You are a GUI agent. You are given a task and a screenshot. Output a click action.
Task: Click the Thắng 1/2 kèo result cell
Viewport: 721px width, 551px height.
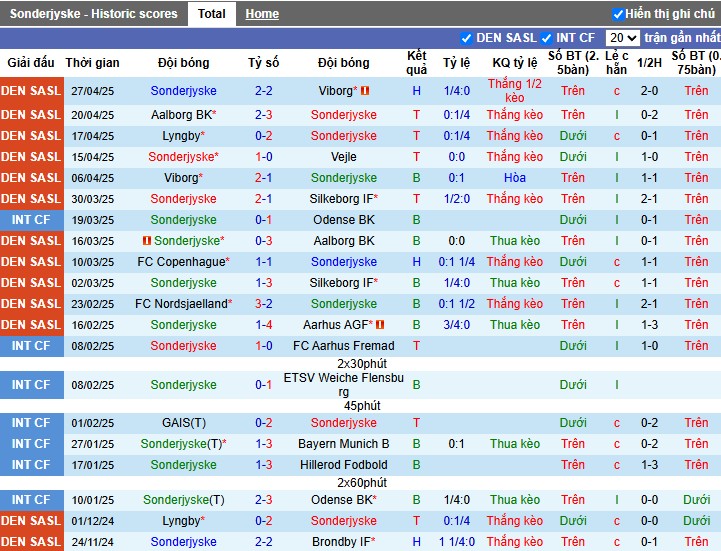[x=515, y=91]
